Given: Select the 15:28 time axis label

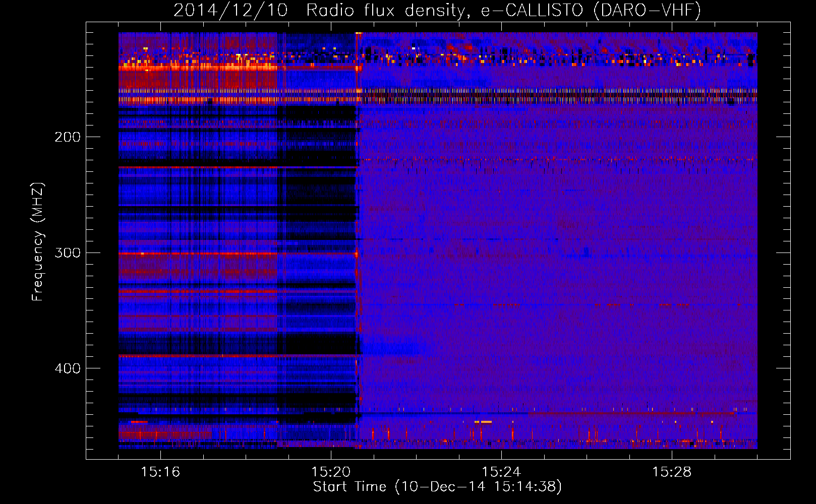Looking at the screenshot, I should coord(672,472).
